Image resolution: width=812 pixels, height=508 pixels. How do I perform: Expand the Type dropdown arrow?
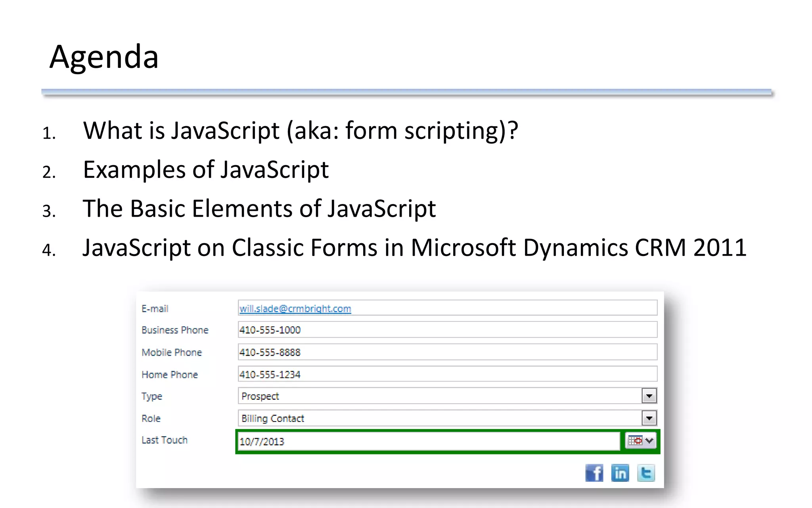click(649, 396)
